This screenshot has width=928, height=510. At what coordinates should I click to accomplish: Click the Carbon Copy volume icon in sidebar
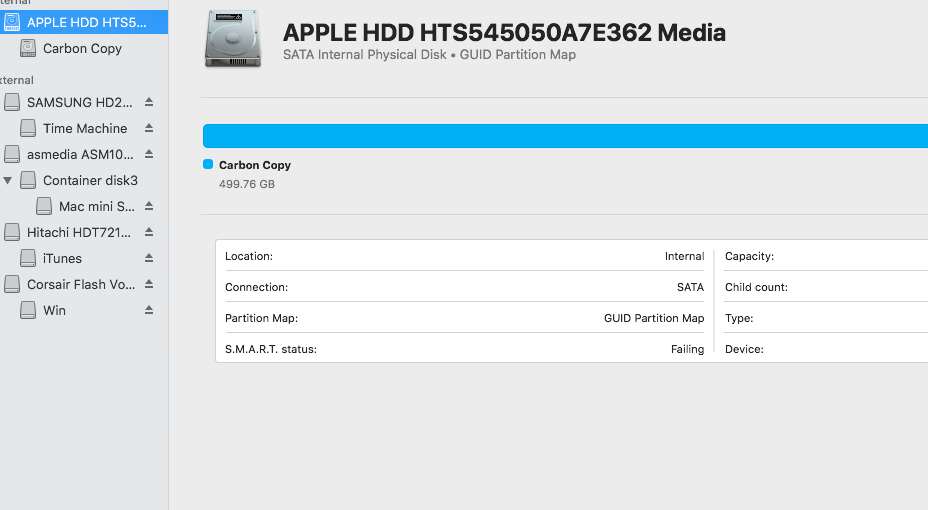click(28, 49)
